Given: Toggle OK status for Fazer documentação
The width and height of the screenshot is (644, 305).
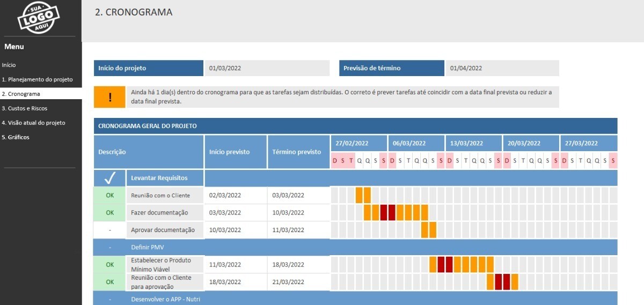Looking at the screenshot, I should point(110,213).
